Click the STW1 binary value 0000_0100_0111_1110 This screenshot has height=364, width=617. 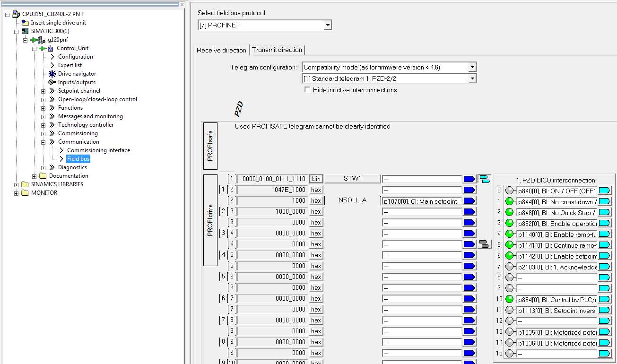click(272, 179)
